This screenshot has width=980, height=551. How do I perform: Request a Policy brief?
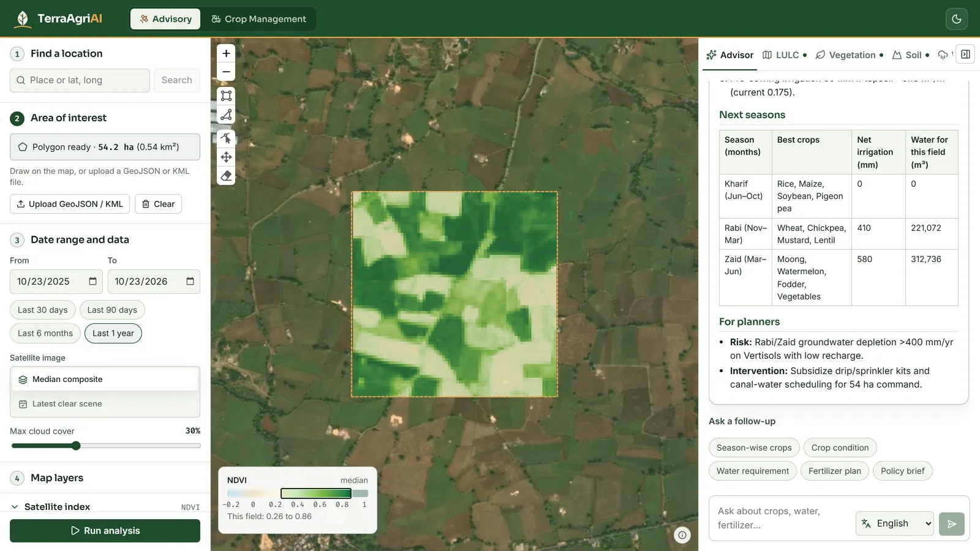902,471
